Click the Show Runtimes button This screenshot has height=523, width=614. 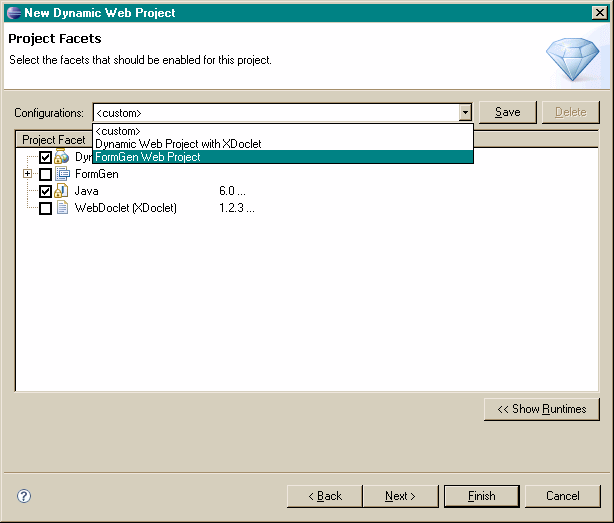(x=542, y=409)
